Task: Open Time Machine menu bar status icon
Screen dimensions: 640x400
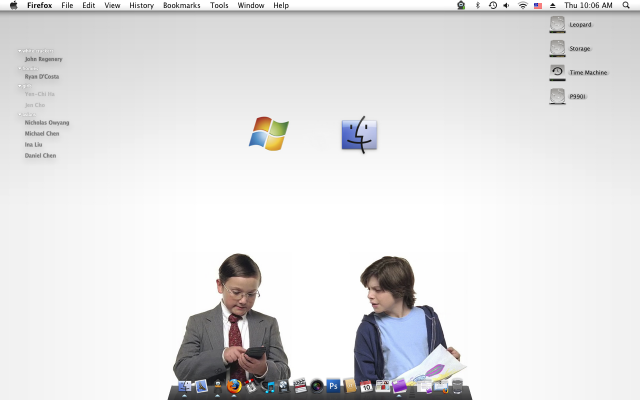Action: tap(493, 5)
